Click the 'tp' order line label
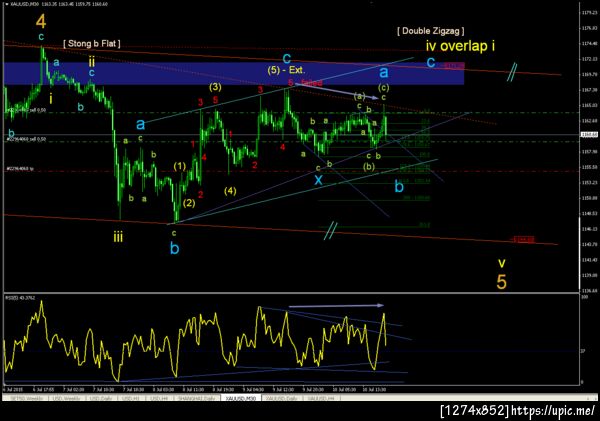This screenshot has width=600, height=421. (19, 168)
